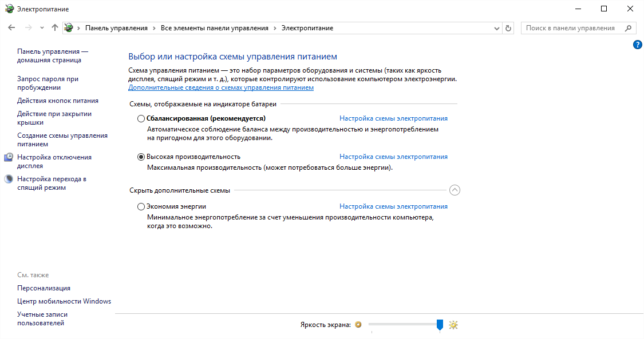
Task: Click the Back navigation arrow
Action: [11, 27]
